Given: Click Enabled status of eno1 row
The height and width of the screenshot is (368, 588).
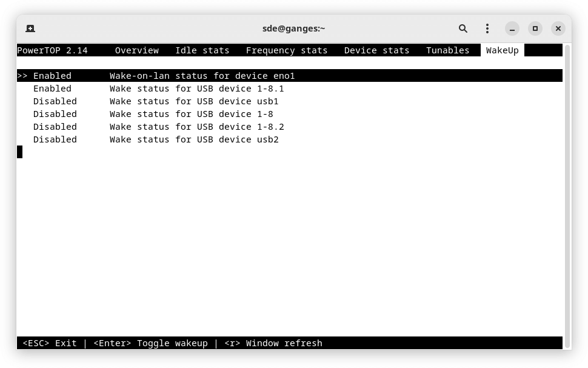Looking at the screenshot, I should pos(52,76).
